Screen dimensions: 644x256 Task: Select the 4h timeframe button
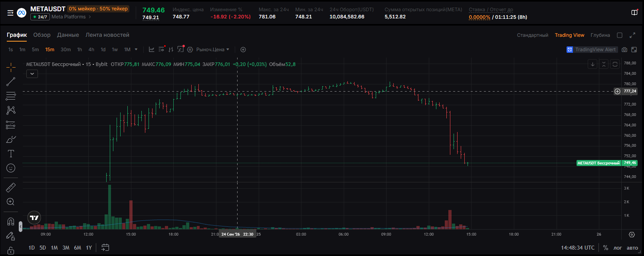click(x=91, y=50)
